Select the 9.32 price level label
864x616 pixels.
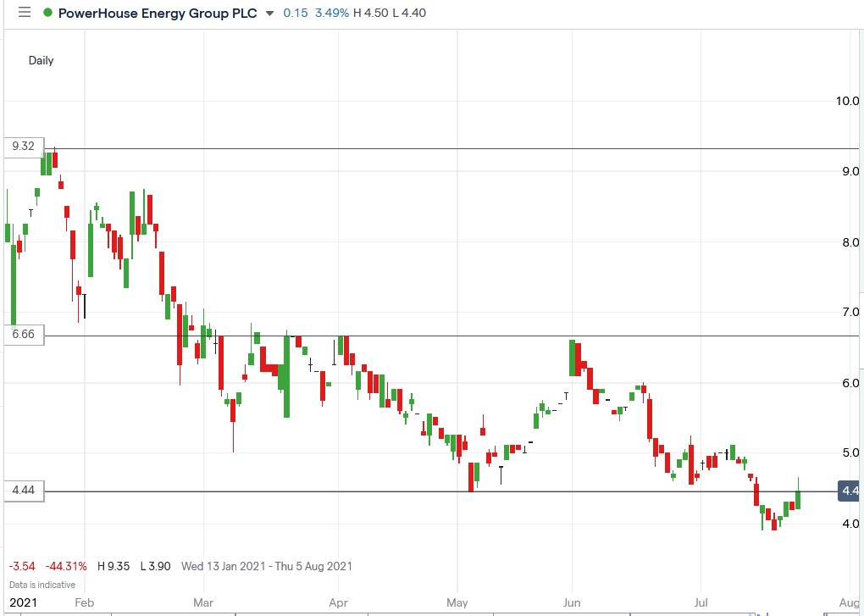(22, 146)
